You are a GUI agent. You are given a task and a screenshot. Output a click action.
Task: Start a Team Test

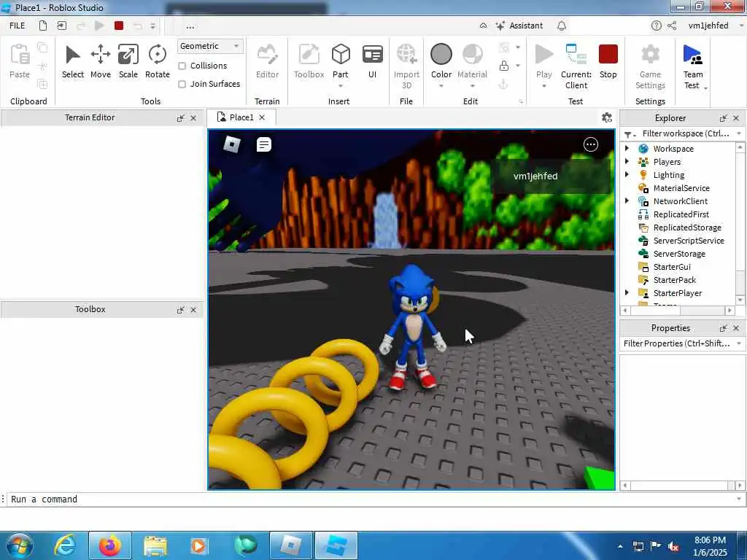693,66
